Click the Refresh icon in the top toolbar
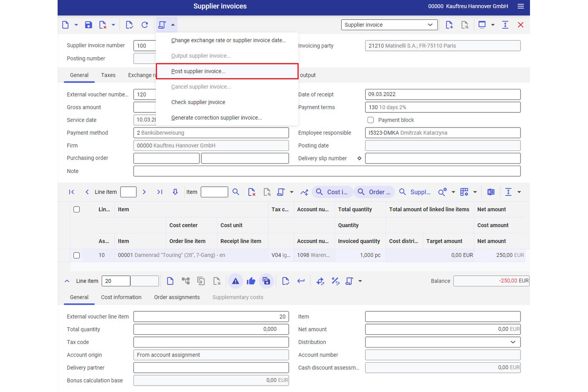 [145, 25]
